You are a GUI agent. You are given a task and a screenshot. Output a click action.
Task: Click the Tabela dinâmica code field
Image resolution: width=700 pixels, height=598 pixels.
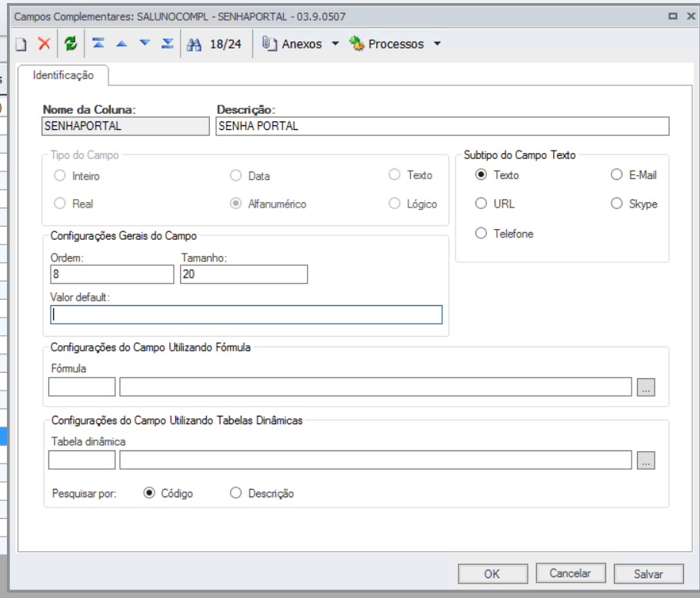coord(82,460)
